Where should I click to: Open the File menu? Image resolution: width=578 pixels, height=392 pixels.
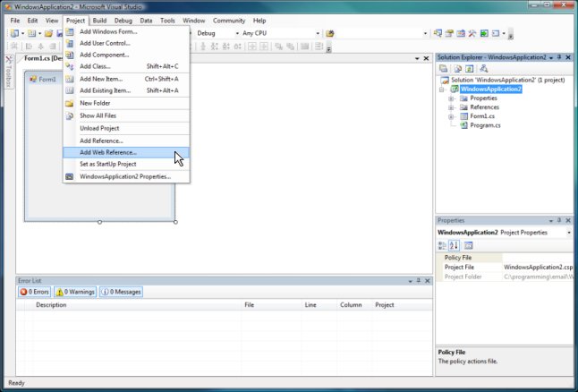(14, 21)
